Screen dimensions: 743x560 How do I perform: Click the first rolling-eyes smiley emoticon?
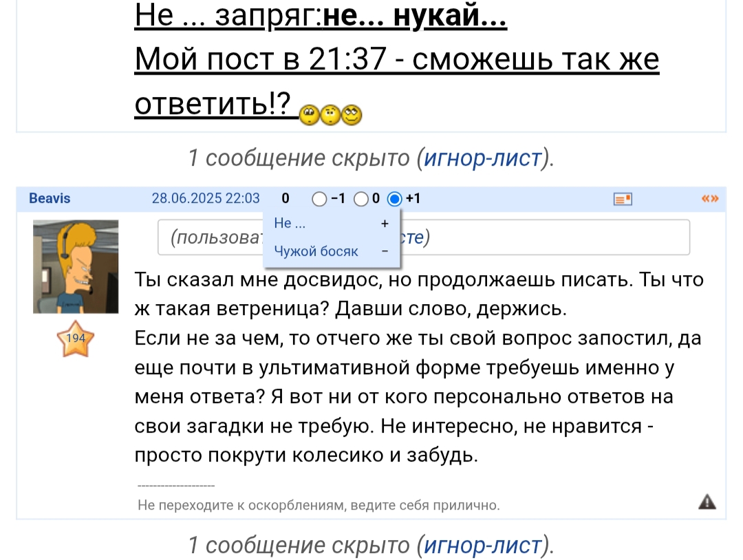(309, 114)
